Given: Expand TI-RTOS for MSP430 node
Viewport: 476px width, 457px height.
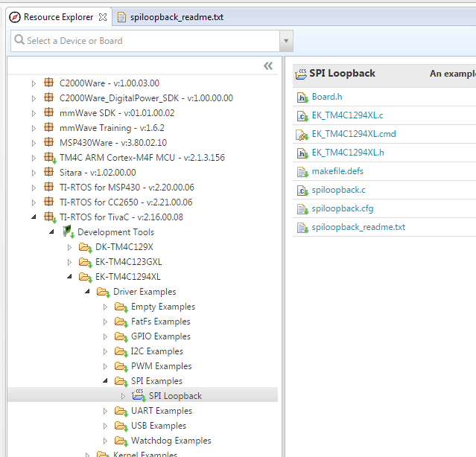Looking at the screenshot, I should [34, 188].
